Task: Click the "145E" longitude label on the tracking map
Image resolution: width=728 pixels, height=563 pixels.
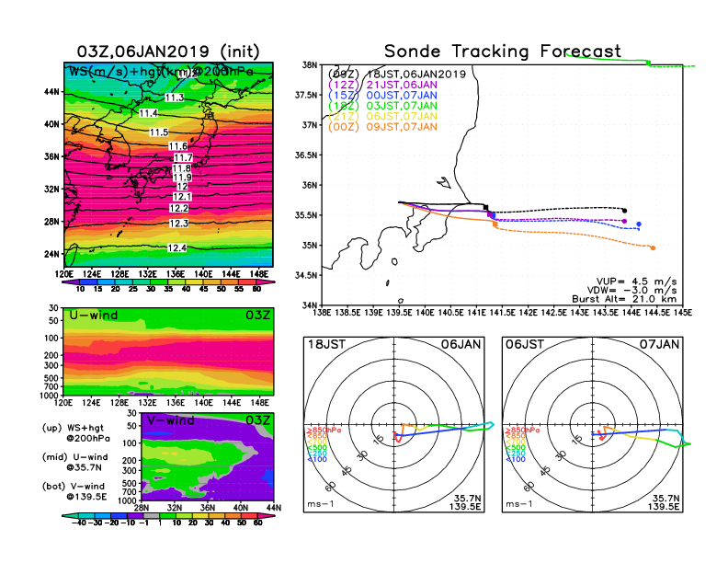Action: (x=682, y=313)
